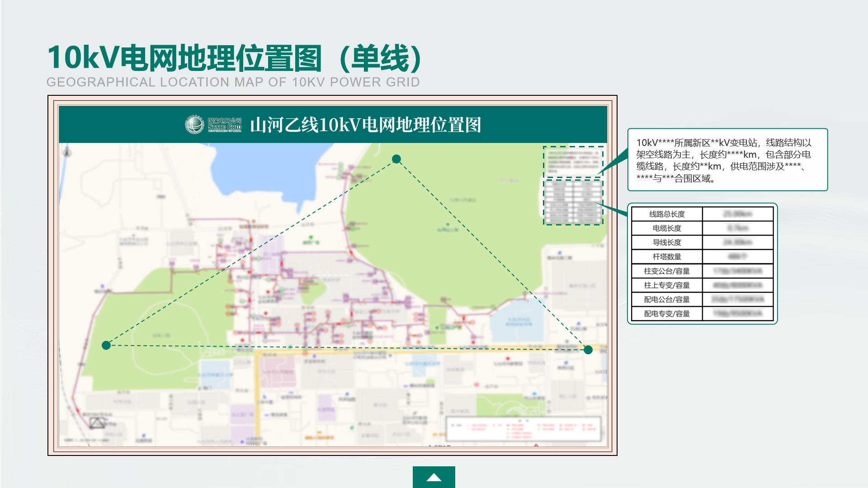Click the blurred legend box on map
The height and width of the screenshot is (488, 868).
point(524,428)
